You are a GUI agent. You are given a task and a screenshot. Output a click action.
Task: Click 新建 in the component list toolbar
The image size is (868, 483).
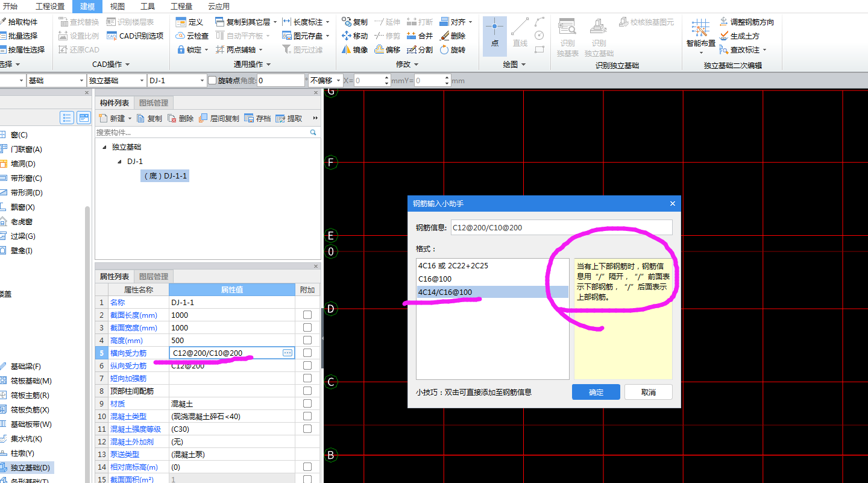115,118
